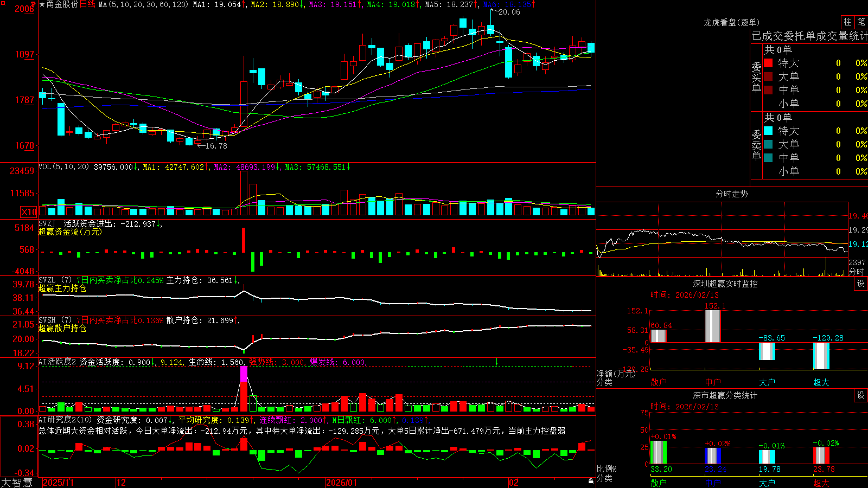This screenshot has height=488, width=868.
Task: Select the dark red 中单 buy swatch
Action: [x=768, y=90]
